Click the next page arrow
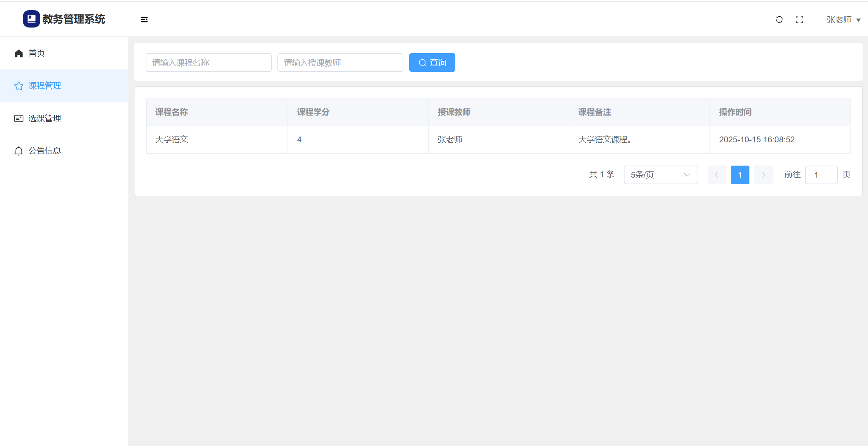Viewport: 868px width, 446px height. click(763, 175)
